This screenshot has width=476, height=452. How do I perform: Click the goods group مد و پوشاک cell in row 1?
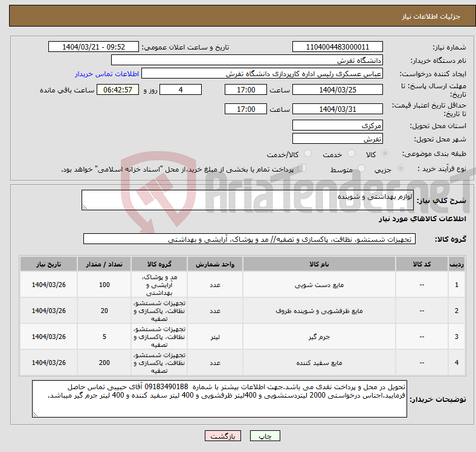click(159, 285)
